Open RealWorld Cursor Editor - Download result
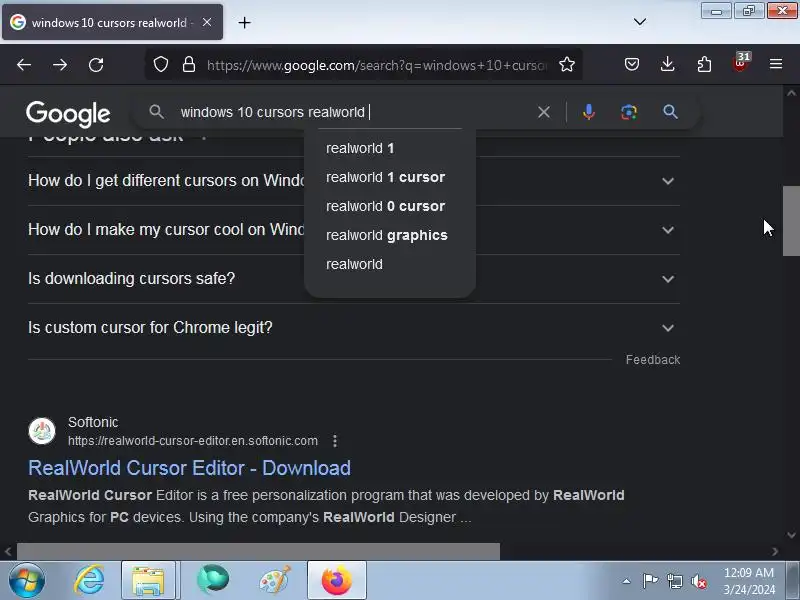800x600 pixels. pos(189,468)
